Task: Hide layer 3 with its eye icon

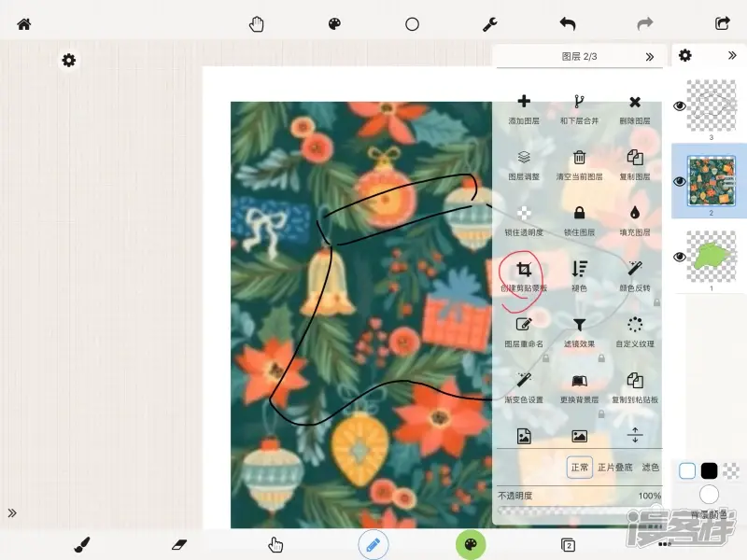Action: tap(680, 106)
